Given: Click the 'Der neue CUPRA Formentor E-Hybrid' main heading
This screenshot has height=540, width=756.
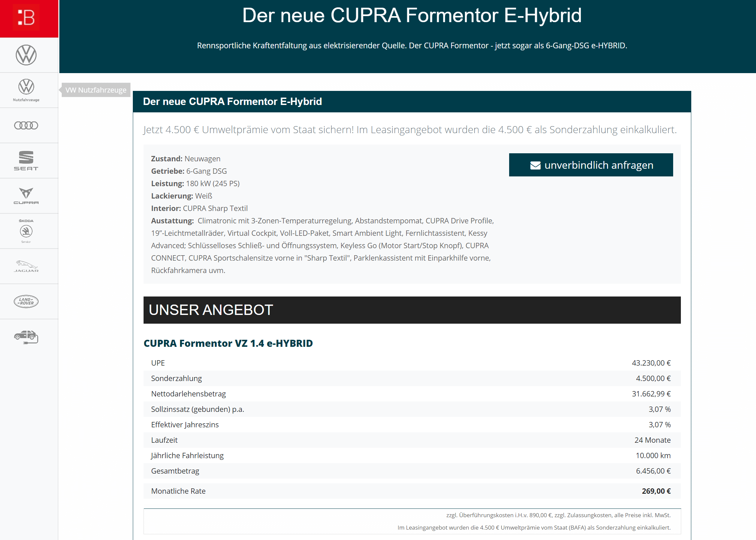Looking at the screenshot, I should (412, 15).
